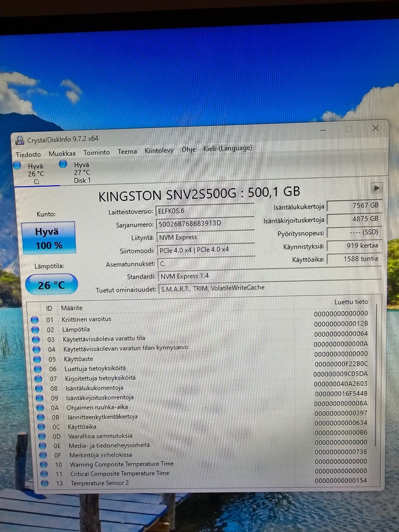Click the status dot for Ohjaimen ruuhka-aika

pyautogui.click(x=40, y=408)
